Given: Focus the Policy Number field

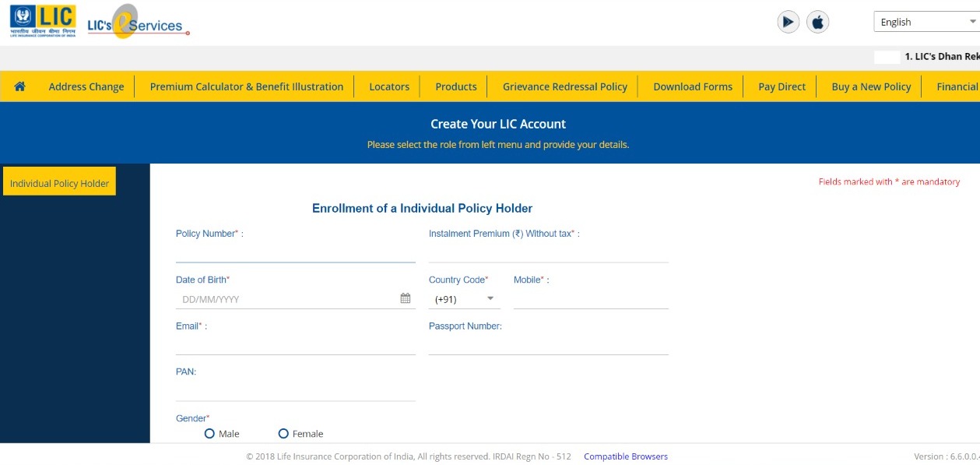Looking at the screenshot, I should pyautogui.click(x=296, y=252).
